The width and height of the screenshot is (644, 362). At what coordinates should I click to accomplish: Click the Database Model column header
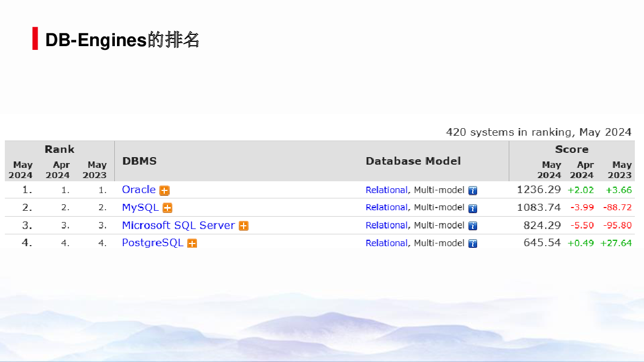pyautogui.click(x=413, y=161)
